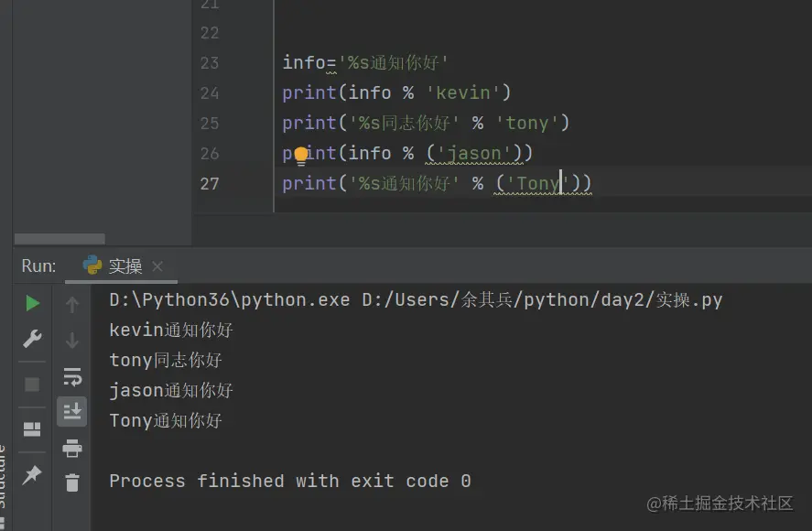Toggle soft-wrap in console output
The image size is (812, 531).
(x=72, y=377)
